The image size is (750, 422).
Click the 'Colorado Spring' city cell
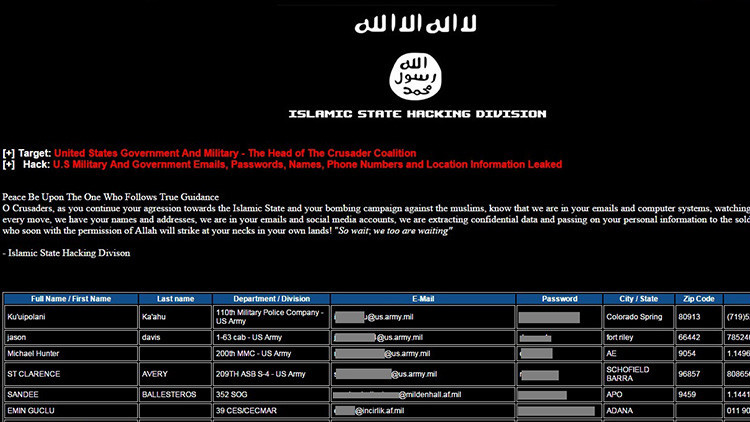639,317
